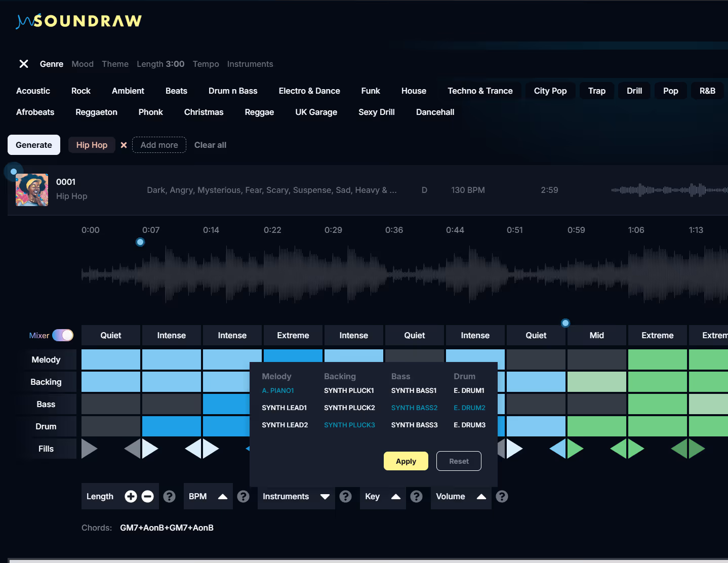Close the filter panel with X icon
This screenshot has width=728, height=563.
pyautogui.click(x=24, y=64)
